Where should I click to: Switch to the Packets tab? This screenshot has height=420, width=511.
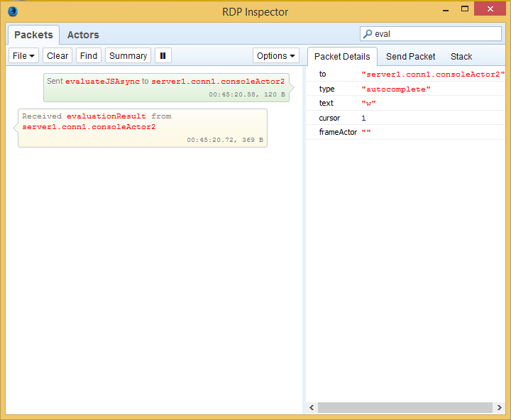tap(33, 35)
